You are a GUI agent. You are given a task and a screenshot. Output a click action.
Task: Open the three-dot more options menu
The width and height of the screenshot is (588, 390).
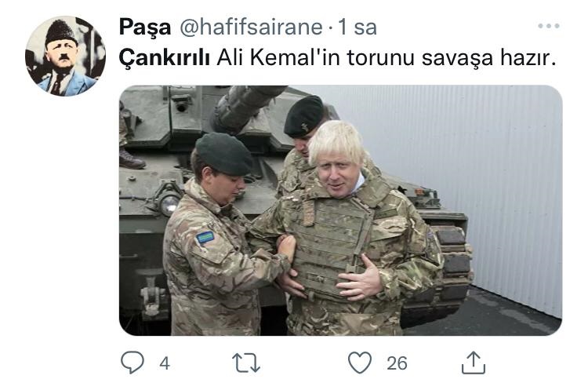(549, 26)
